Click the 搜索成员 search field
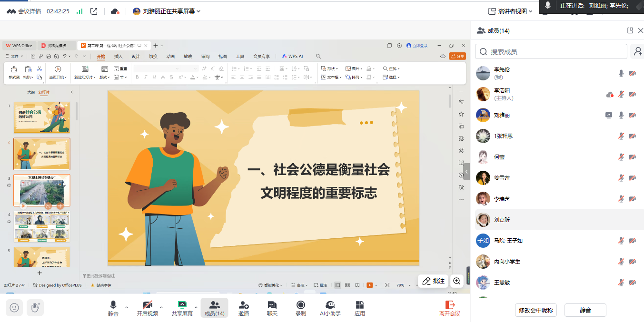The width and height of the screenshot is (644, 322). click(551, 51)
